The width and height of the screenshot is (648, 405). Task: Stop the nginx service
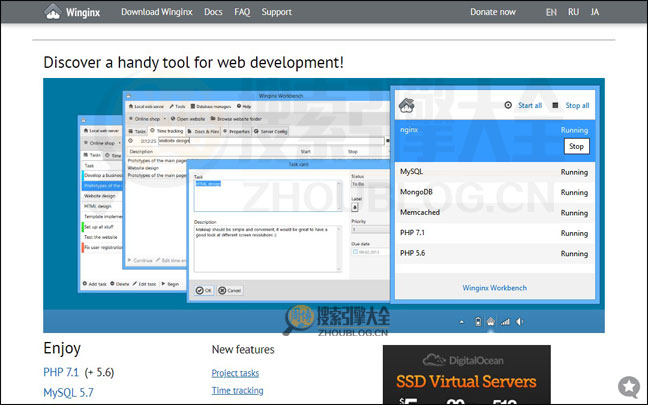tap(577, 146)
